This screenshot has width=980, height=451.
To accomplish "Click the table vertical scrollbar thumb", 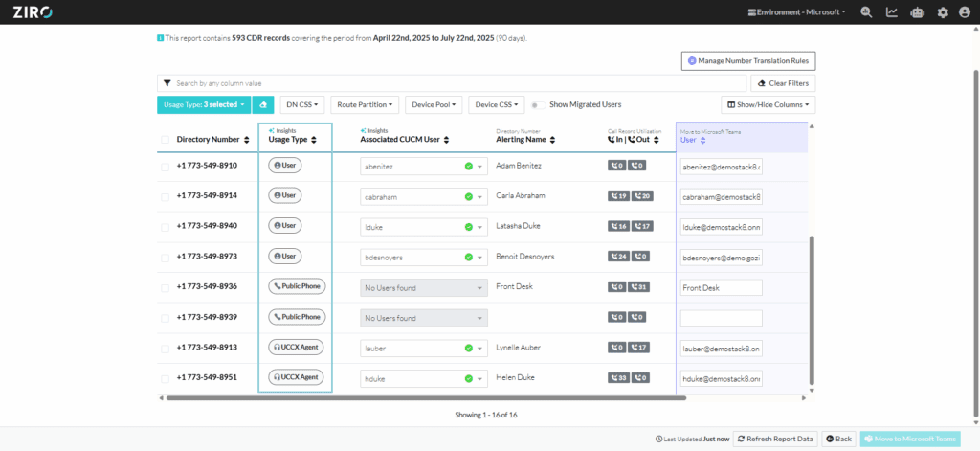I will pos(812,311).
